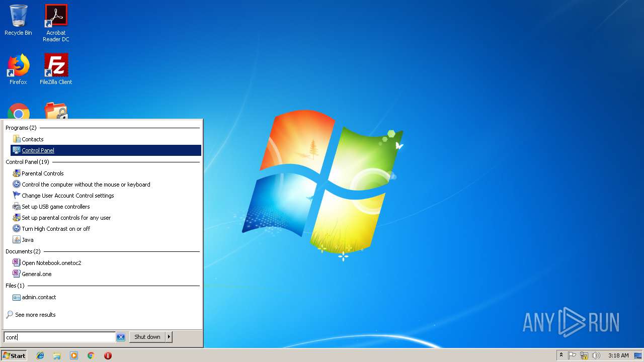Screen dimensions: 644x362
Task: Click the Shut down button
Action: pos(147,337)
